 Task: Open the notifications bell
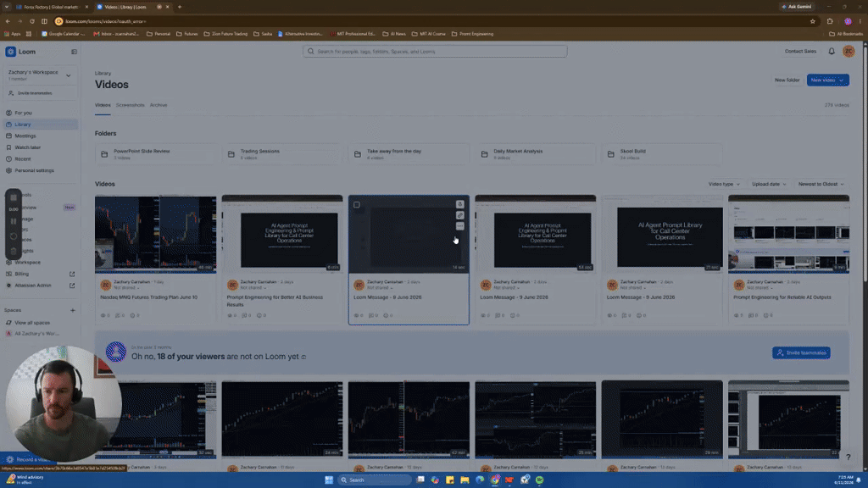click(832, 51)
